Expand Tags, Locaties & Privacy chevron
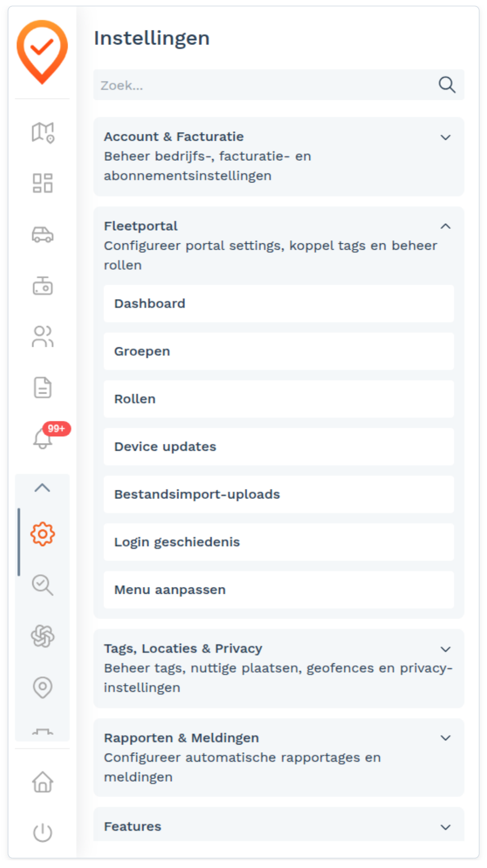The width and height of the screenshot is (487, 868). coord(446,649)
